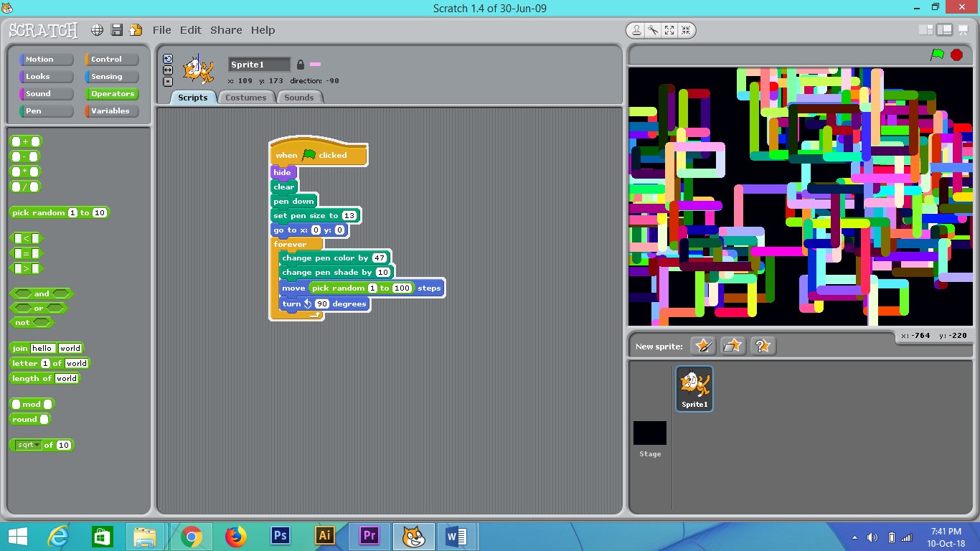Click the language globe icon

tap(97, 30)
